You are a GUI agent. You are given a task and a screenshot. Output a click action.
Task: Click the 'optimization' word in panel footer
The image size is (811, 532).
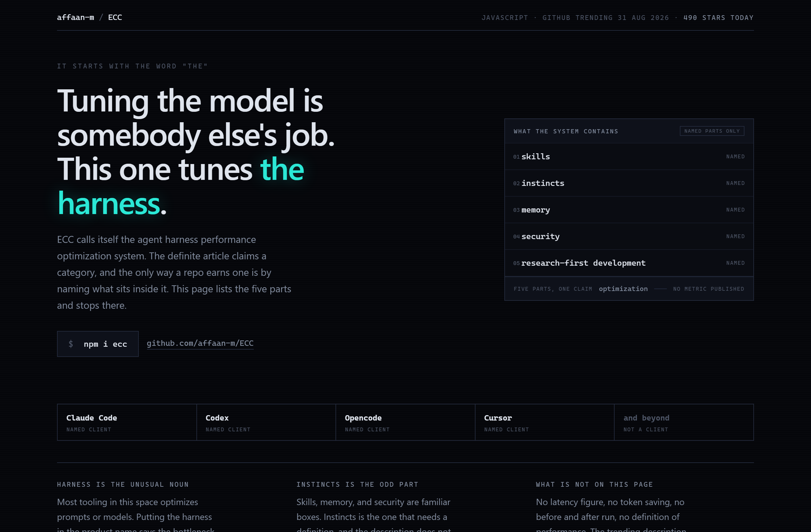pos(623,289)
